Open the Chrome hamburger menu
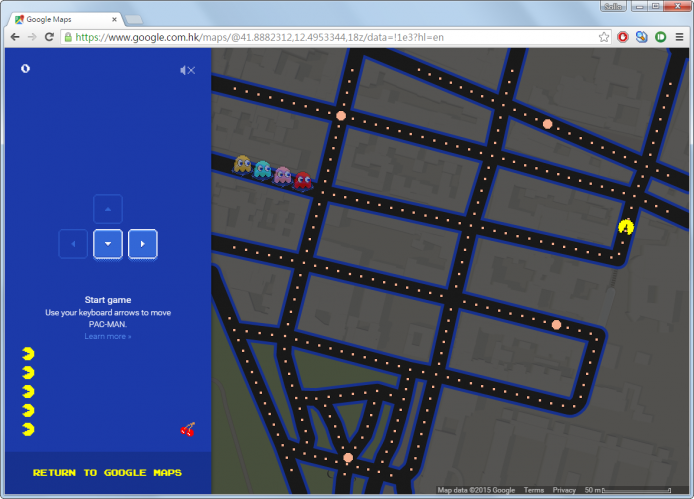694x499 pixels. (679, 37)
